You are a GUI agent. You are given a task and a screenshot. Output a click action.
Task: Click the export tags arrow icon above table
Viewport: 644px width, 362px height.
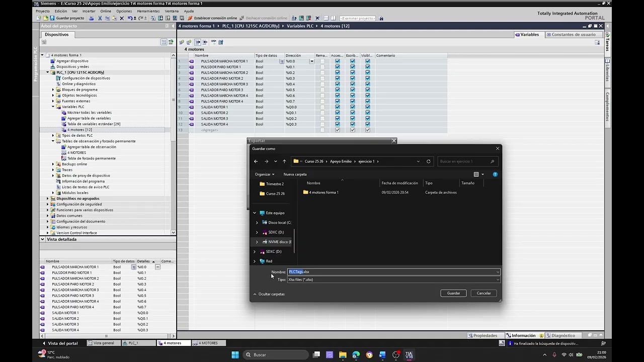(x=198, y=42)
